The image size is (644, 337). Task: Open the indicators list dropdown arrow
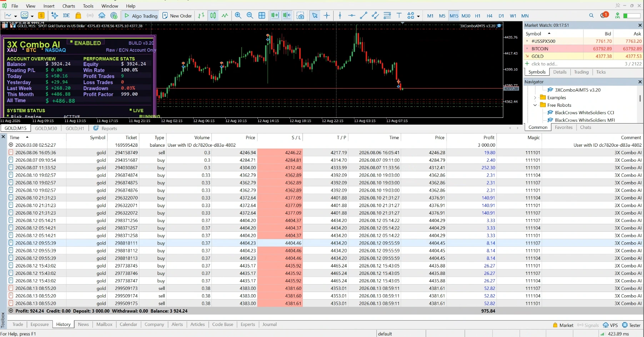click(32, 16)
